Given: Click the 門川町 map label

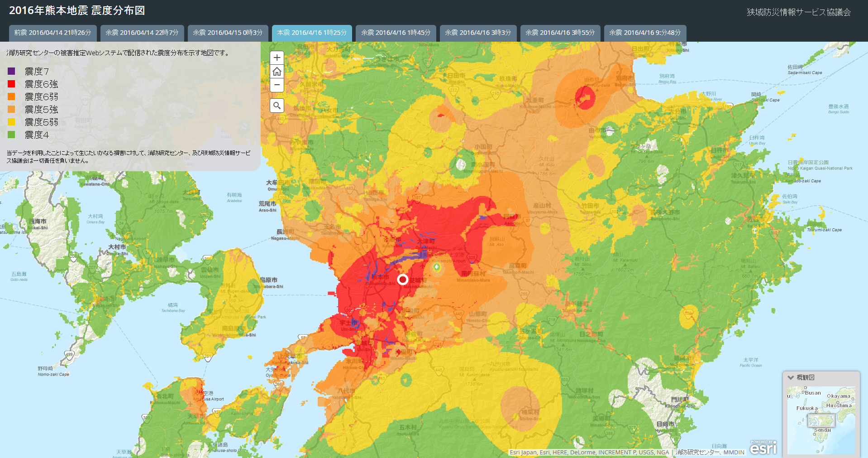Looking at the screenshot, I should click(680, 400).
